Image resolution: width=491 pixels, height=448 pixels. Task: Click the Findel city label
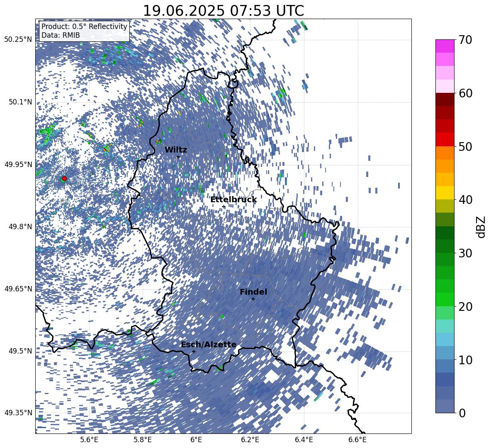[x=253, y=292]
